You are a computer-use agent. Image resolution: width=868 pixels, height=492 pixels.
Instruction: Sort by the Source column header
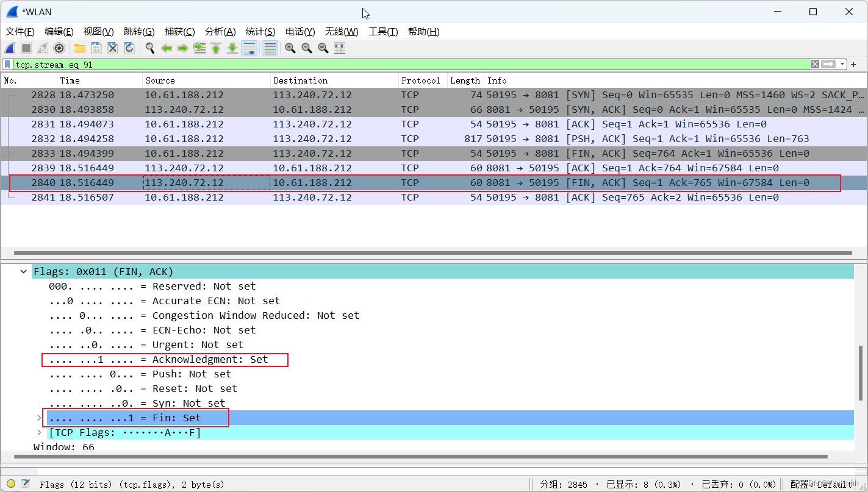(207, 80)
